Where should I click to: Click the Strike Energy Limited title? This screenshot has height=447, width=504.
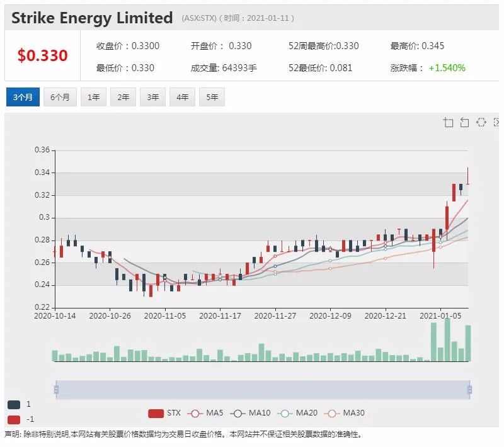click(x=92, y=18)
